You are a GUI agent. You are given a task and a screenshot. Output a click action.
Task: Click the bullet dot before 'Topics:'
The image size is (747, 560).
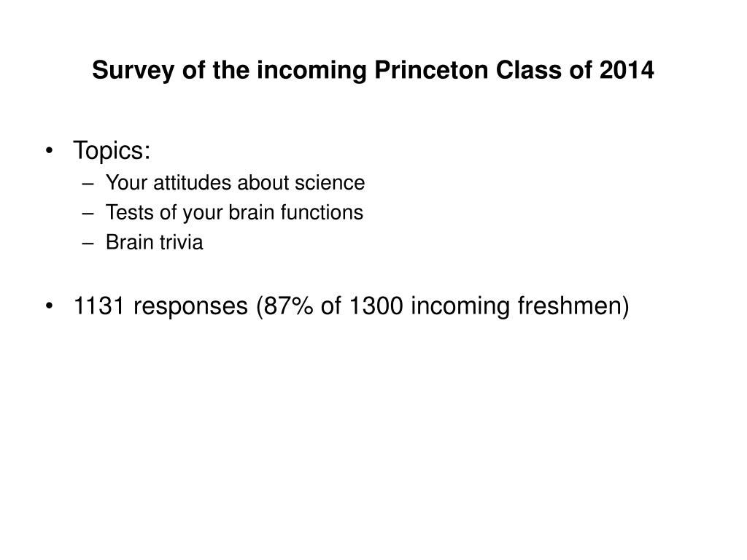pyautogui.click(x=49, y=151)
